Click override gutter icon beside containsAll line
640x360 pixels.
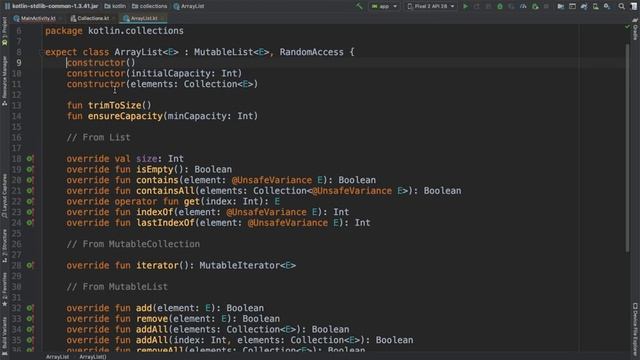30,190
